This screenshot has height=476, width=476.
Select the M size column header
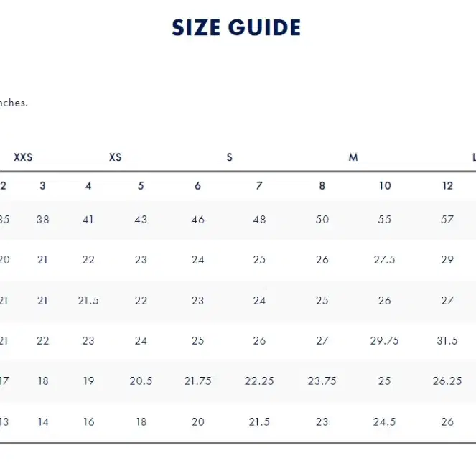pos(353,157)
